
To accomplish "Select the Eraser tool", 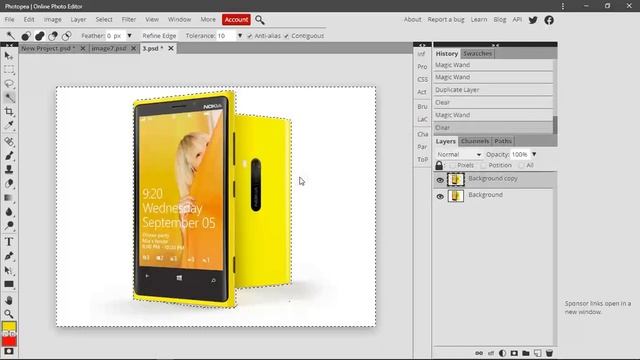I will pyautogui.click(x=9, y=184).
